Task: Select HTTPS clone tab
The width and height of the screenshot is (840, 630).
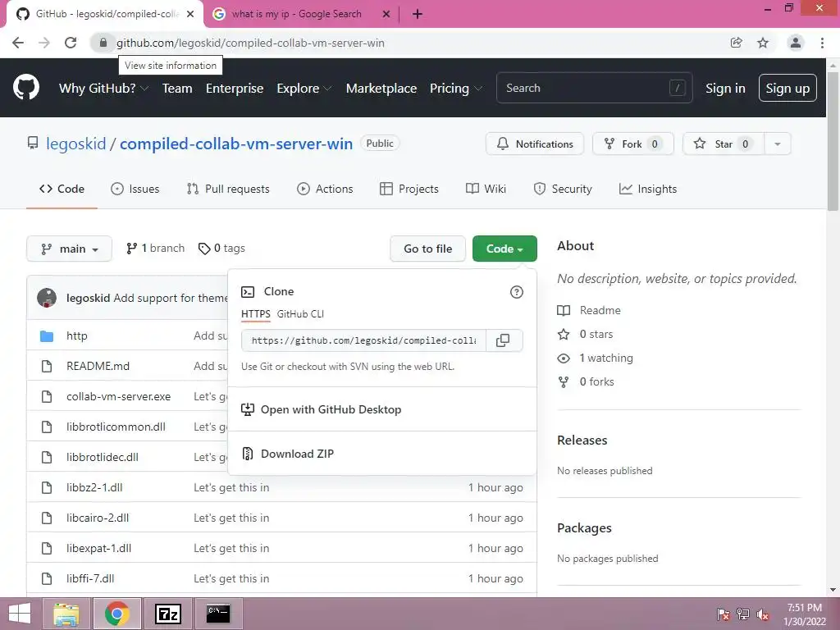Action: pos(256,314)
